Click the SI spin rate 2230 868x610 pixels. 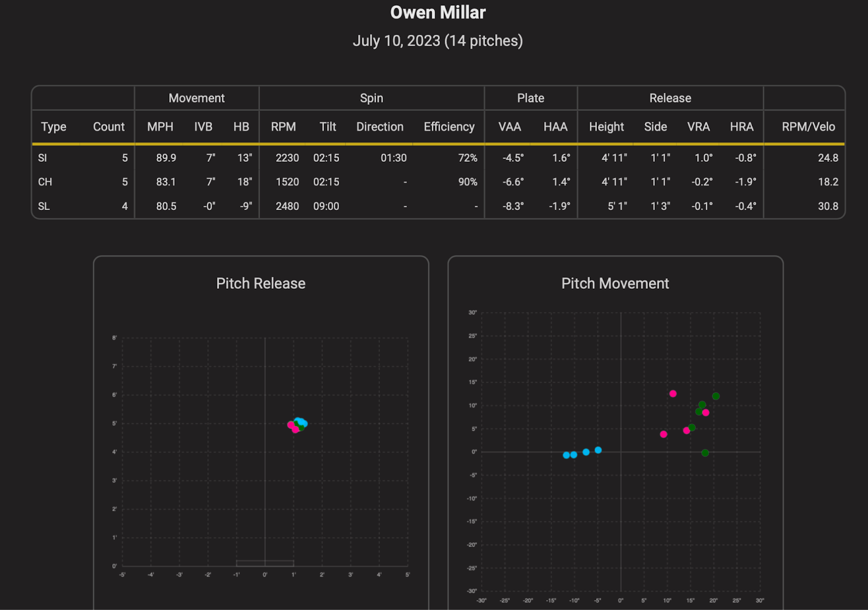[287, 158]
